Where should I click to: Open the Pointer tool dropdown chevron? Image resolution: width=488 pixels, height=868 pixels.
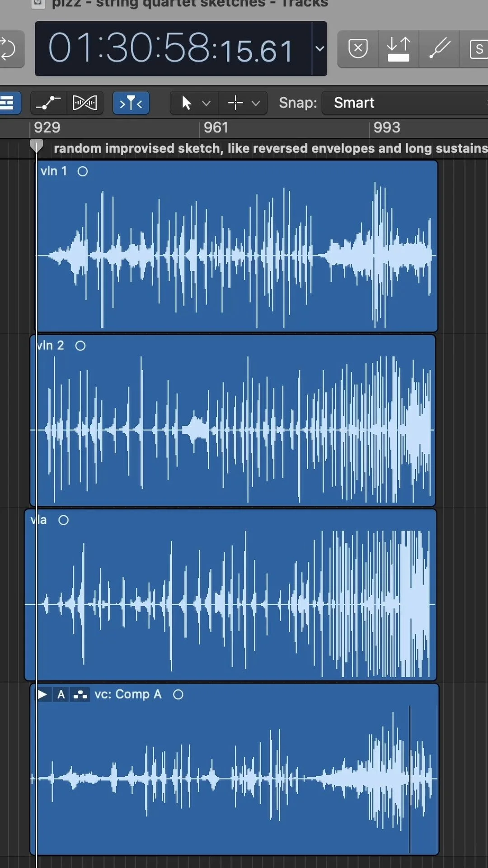(x=206, y=104)
